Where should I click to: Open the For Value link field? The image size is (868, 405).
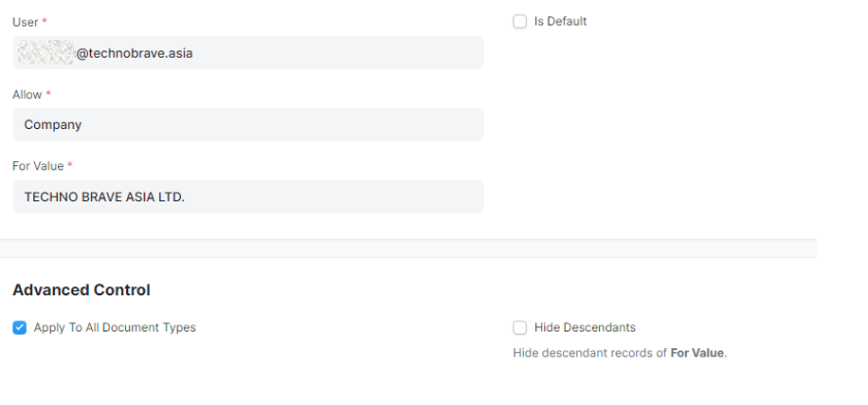click(x=248, y=196)
